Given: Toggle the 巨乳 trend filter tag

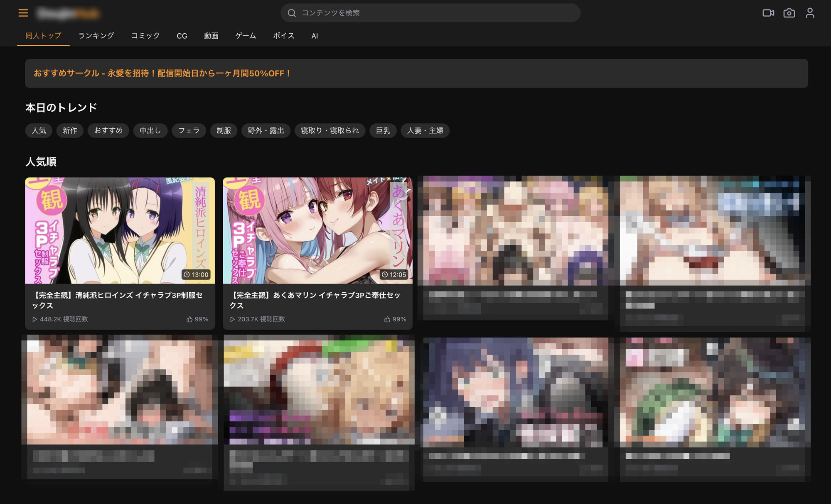Looking at the screenshot, I should (382, 130).
